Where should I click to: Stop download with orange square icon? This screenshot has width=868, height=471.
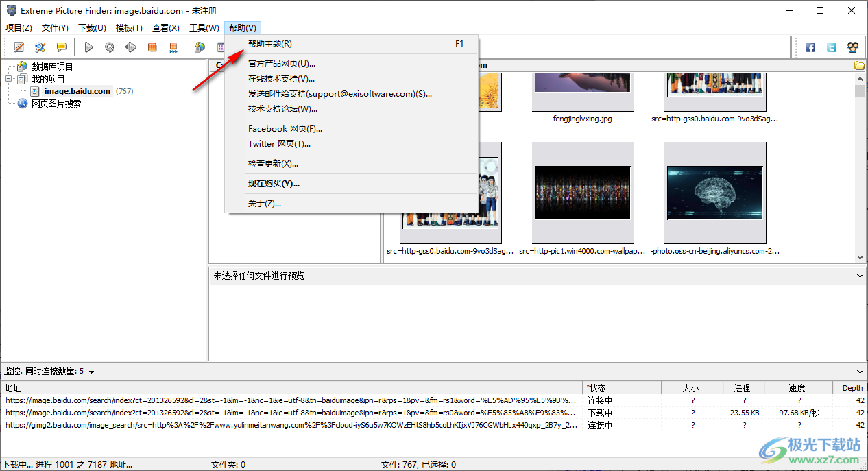[x=152, y=47]
